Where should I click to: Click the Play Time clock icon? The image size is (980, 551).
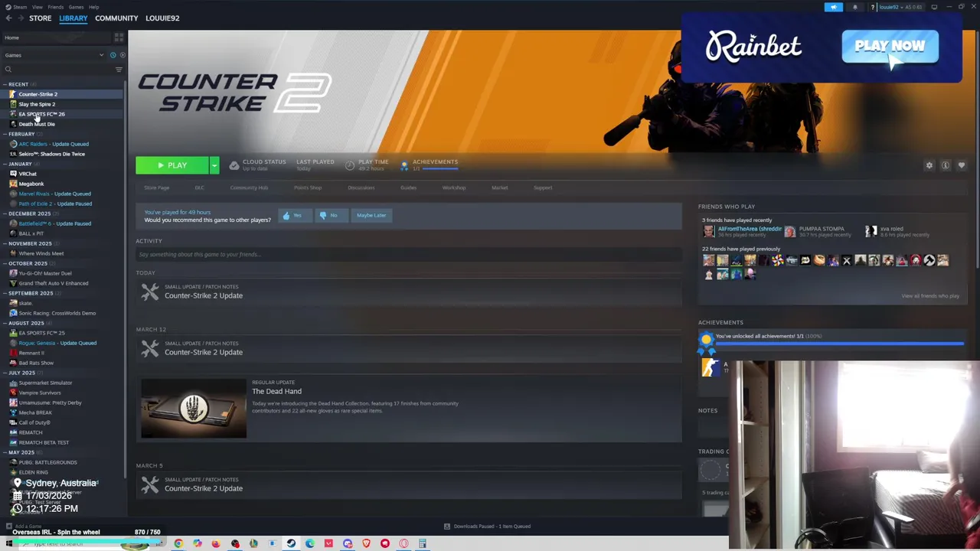(350, 165)
